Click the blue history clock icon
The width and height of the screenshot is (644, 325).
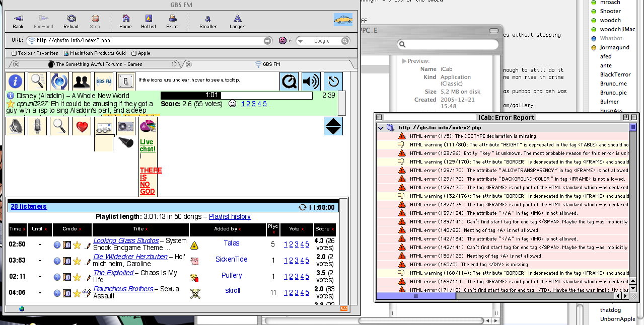pyautogui.click(x=333, y=82)
